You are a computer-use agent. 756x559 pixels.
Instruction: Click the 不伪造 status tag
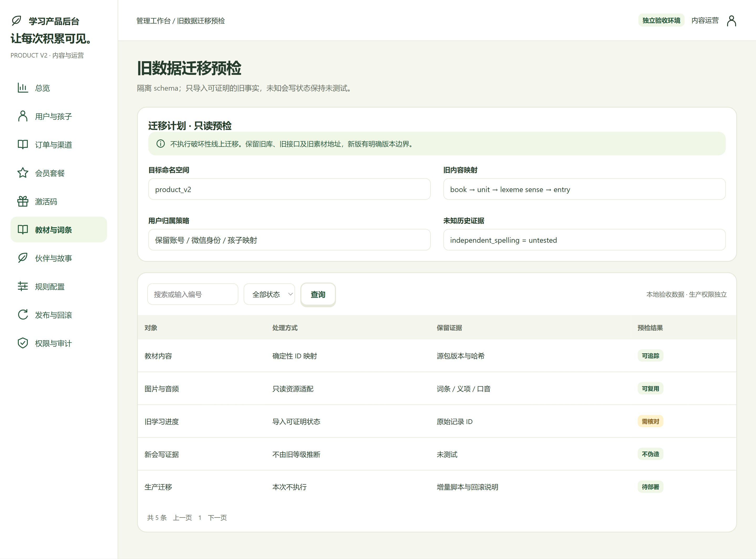click(x=650, y=454)
